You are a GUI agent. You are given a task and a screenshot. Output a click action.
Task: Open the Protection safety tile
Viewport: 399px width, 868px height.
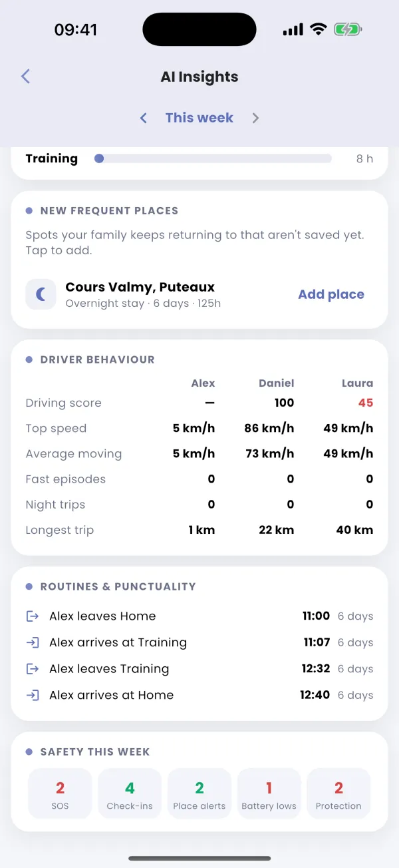click(x=338, y=793)
